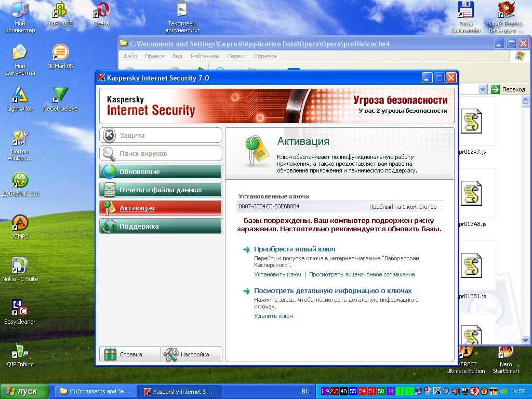Viewport: 532px width, 399px height.
Task: Click the Справка button in Kaspersky
Action: click(x=130, y=354)
